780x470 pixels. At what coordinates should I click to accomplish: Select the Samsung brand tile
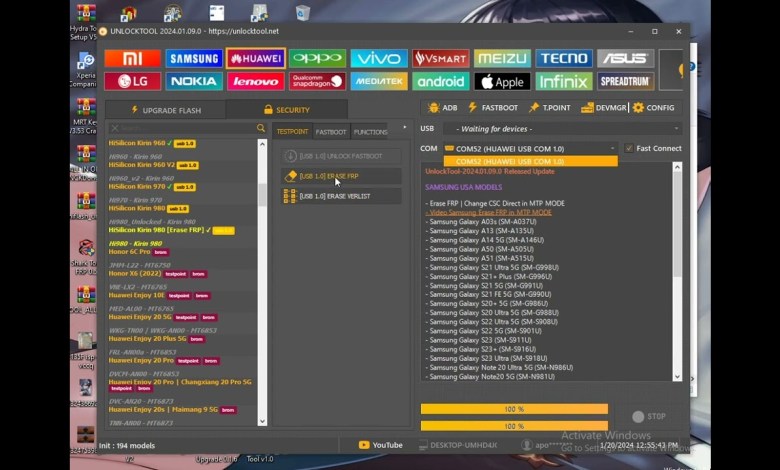point(194,59)
